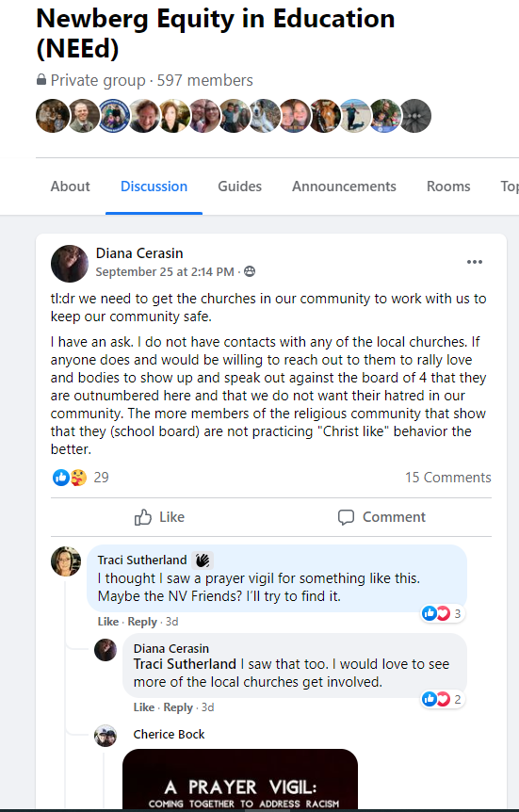Open the Guides tab
519x812 pixels.
coord(240,186)
